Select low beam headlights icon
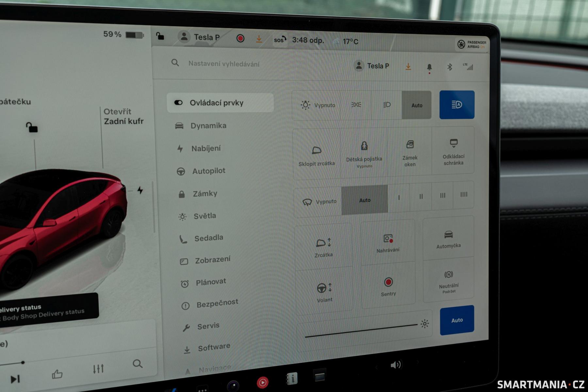This screenshot has height=392, width=588. 386,105
